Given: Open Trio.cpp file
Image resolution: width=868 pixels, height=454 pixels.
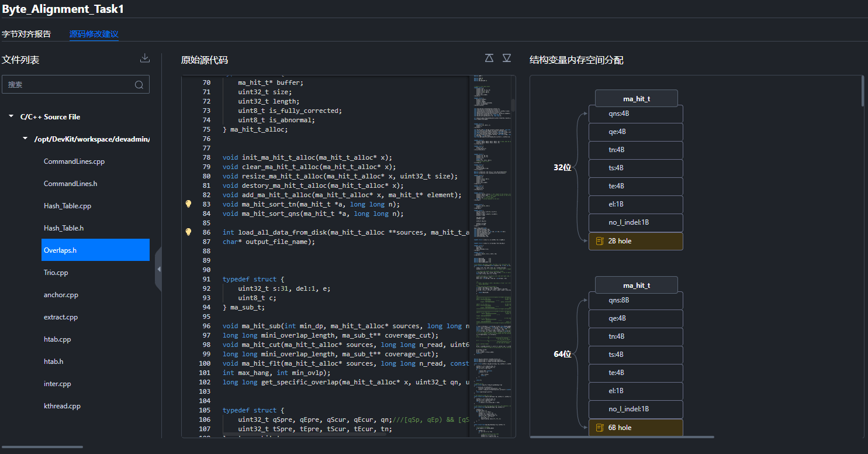Looking at the screenshot, I should pyautogui.click(x=56, y=273).
